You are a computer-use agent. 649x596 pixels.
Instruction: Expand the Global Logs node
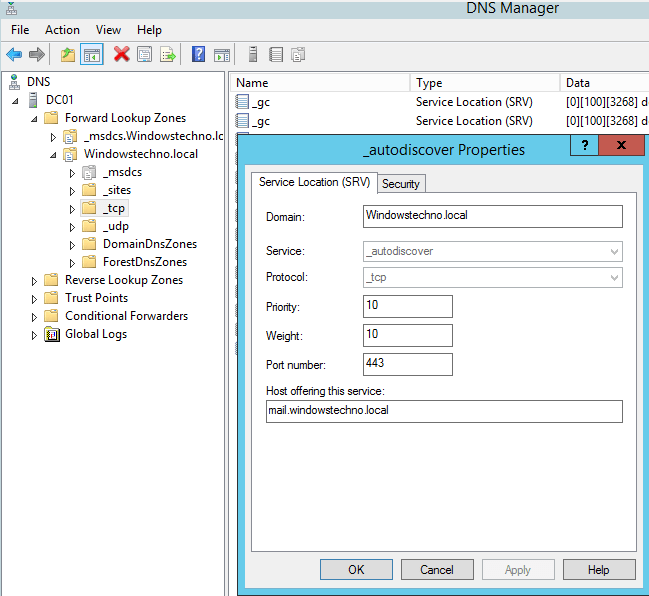[34, 335]
